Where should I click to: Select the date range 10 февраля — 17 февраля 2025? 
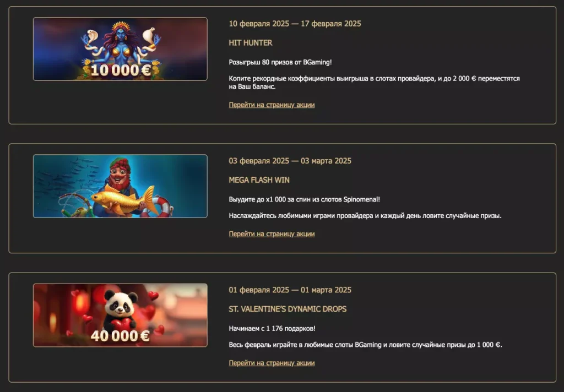point(295,24)
